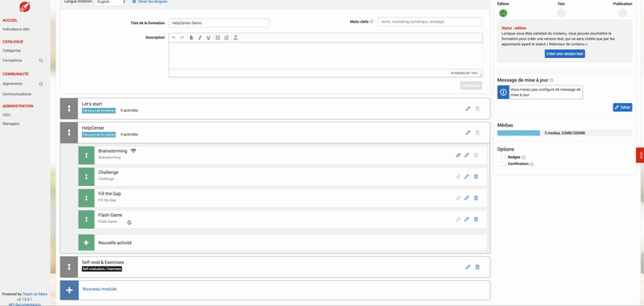This screenshot has width=644, height=306.
Task: Click the redo arrow in the description editor
Action: (x=182, y=38)
